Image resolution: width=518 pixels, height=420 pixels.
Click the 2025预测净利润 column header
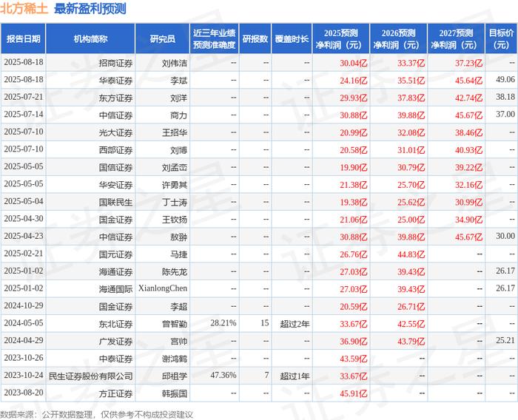341,38
